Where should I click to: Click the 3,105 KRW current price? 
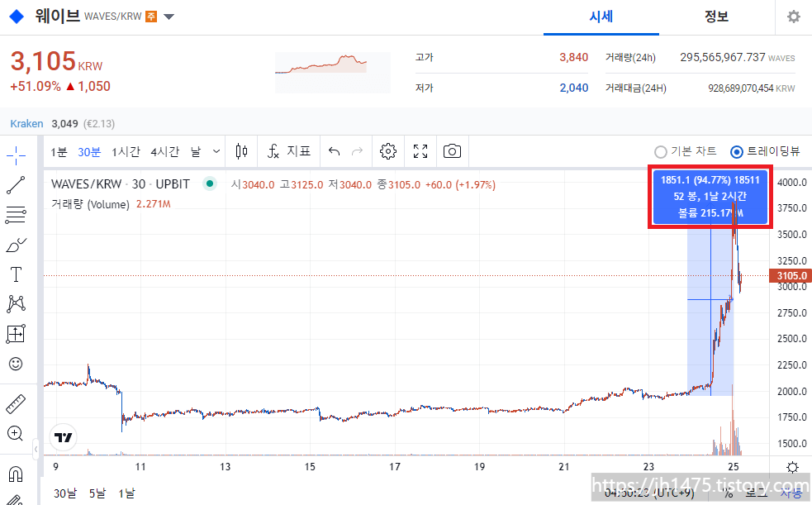click(56, 62)
